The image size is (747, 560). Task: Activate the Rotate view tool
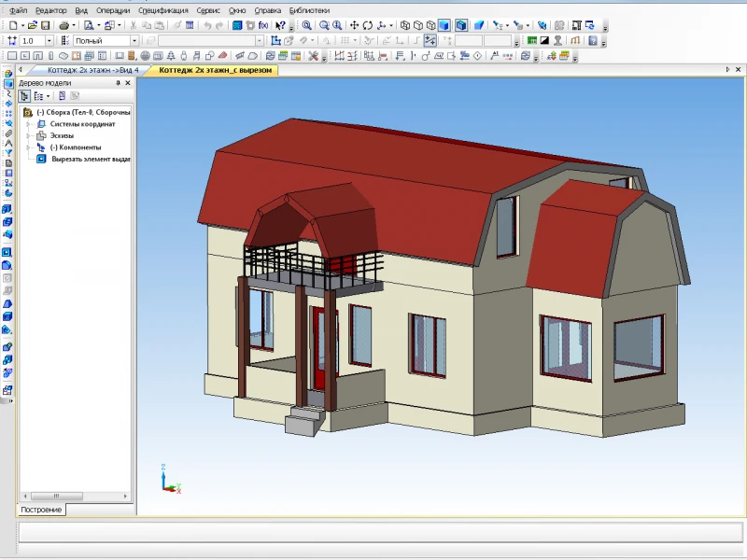coord(367,25)
